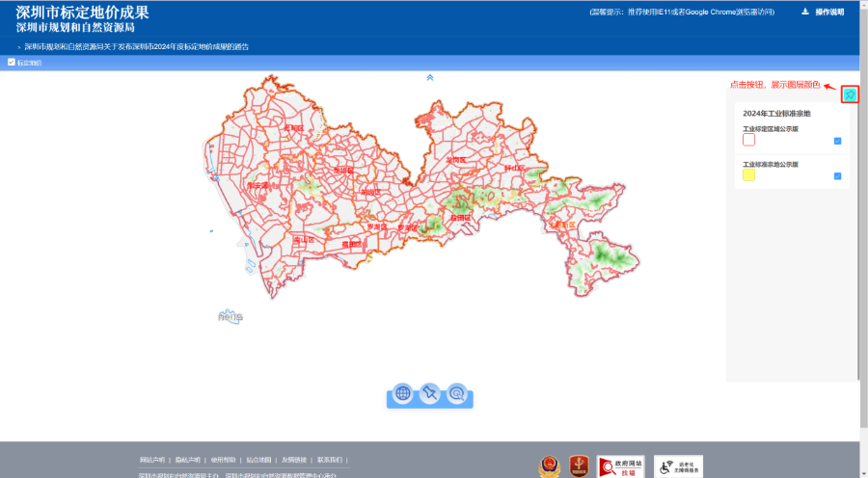The image size is (868, 478).
Task: Open the 适老化无障碍服务 accessibility badge
Action: (x=680, y=466)
